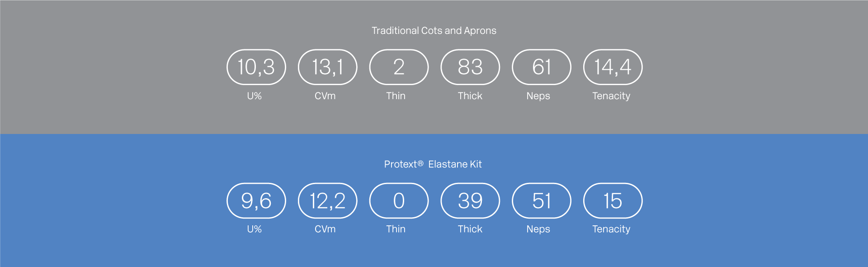Click the 10,3 U% value pill

[256, 67]
